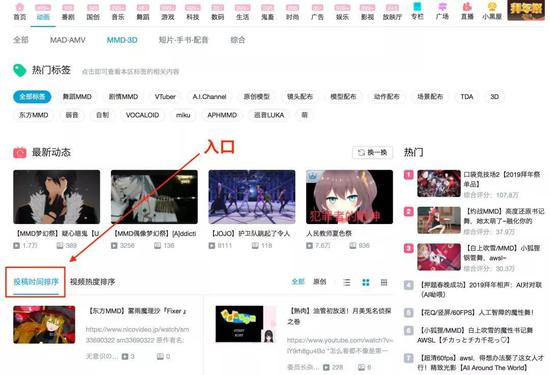Open the 科技 category in navigation
550x375 pixels.
[193, 12]
